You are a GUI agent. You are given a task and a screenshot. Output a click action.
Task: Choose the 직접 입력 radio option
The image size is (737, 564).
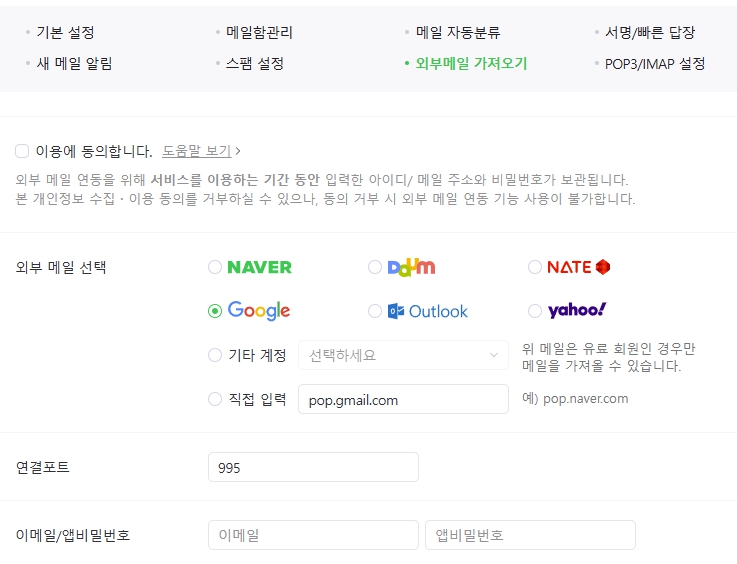(x=215, y=399)
